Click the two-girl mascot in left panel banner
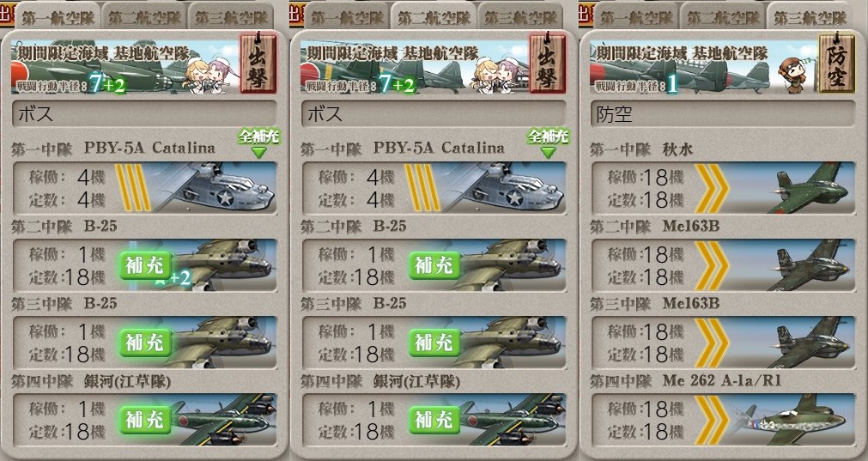The image size is (868, 461). (208, 74)
